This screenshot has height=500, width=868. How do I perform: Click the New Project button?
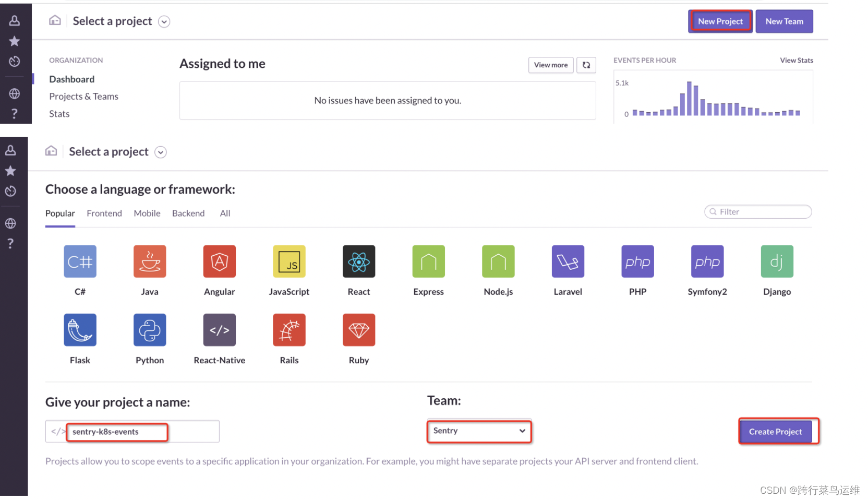(720, 21)
